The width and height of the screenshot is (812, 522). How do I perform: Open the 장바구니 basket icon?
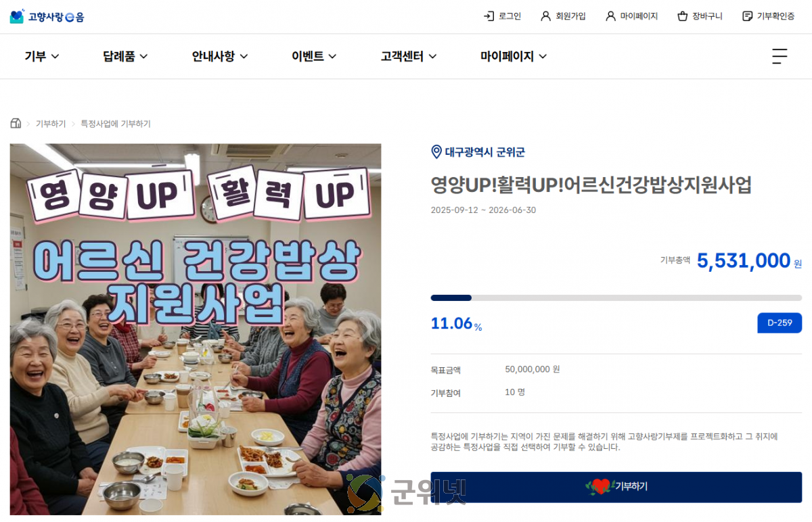click(682, 16)
